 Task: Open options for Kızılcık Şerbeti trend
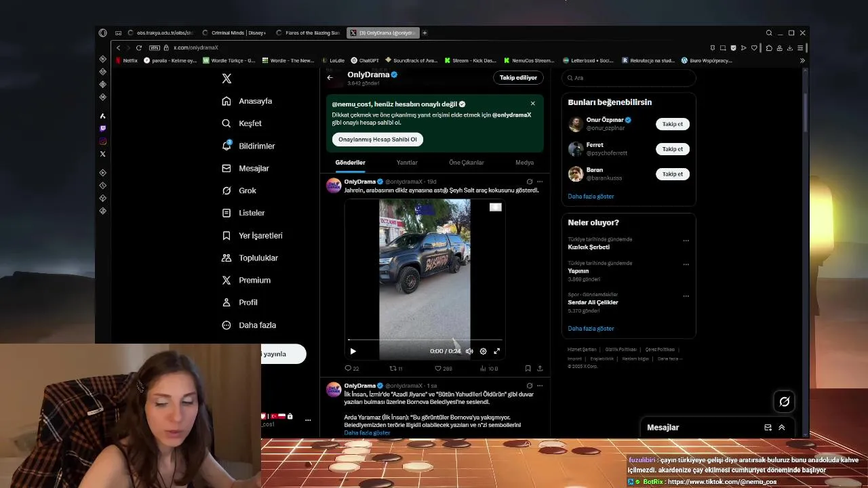point(686,241)
